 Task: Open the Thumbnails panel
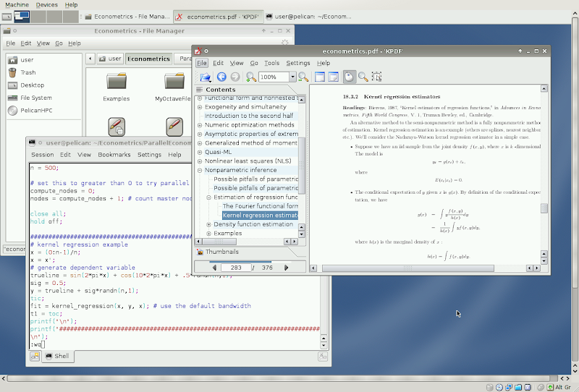(x=222, y=252)
